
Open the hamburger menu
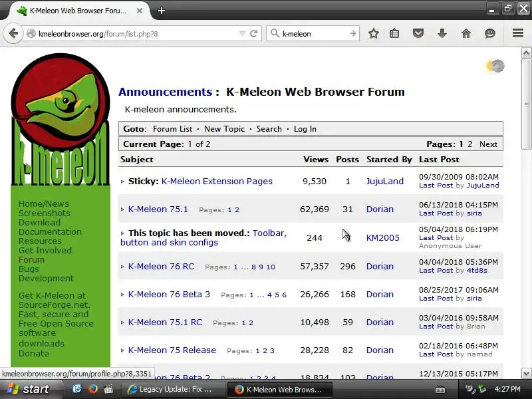518,33
